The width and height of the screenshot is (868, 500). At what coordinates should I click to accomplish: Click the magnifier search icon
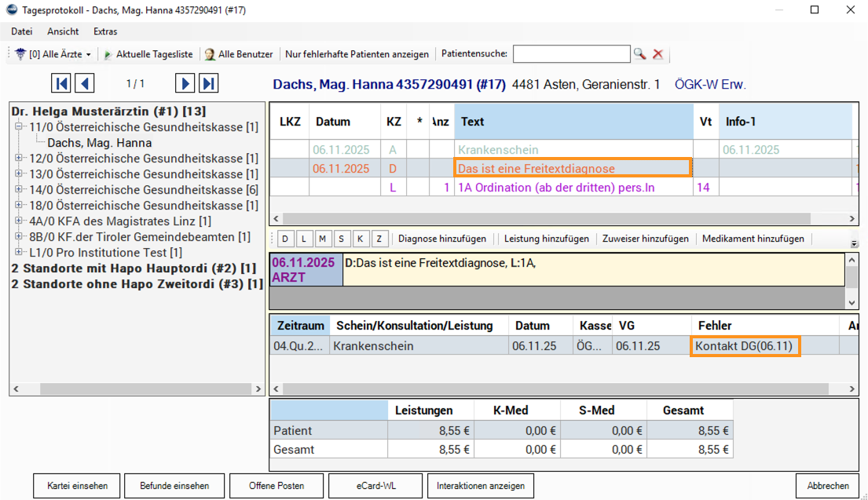(640, 54)
